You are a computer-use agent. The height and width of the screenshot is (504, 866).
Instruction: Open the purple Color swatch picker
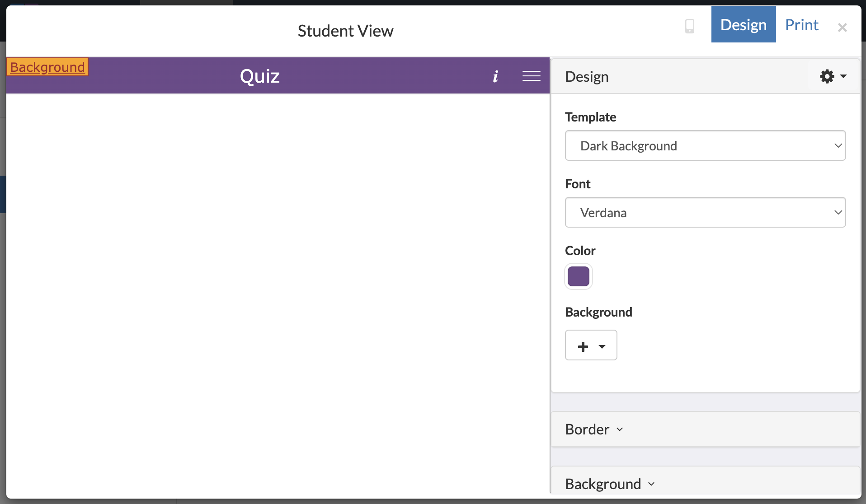pos(578,276)
